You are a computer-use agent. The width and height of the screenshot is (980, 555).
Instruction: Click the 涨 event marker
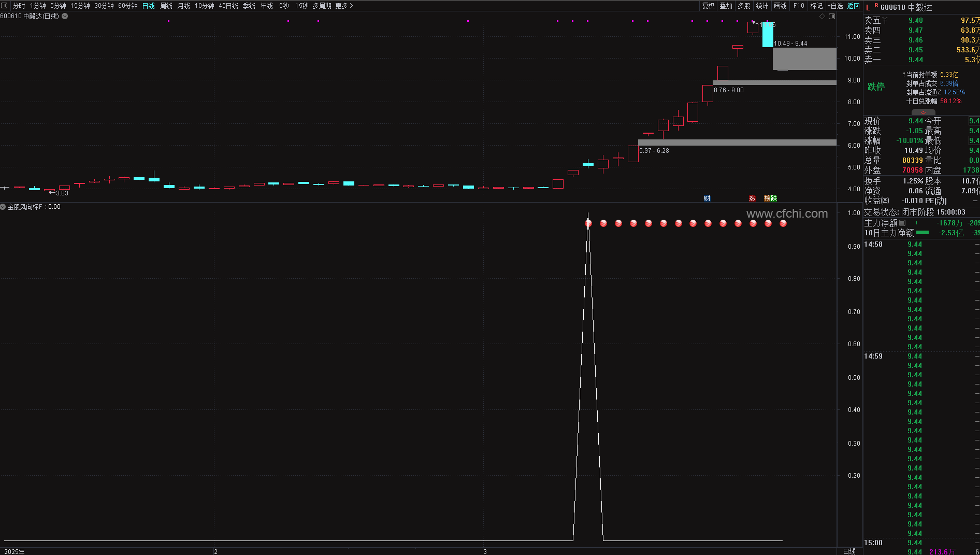click(752, 198)
